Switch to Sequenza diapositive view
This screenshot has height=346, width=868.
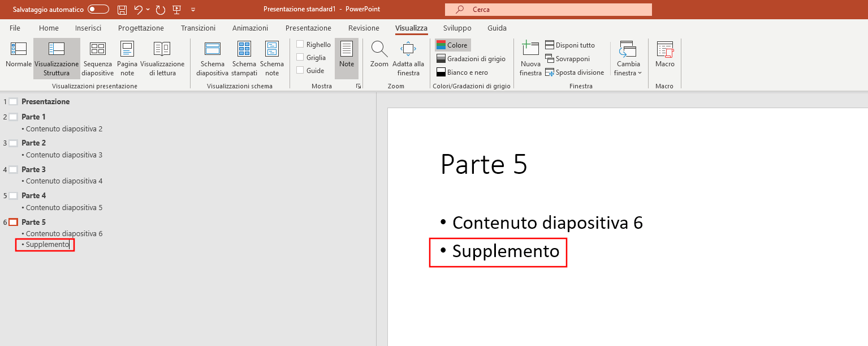(x=98, y=58)
